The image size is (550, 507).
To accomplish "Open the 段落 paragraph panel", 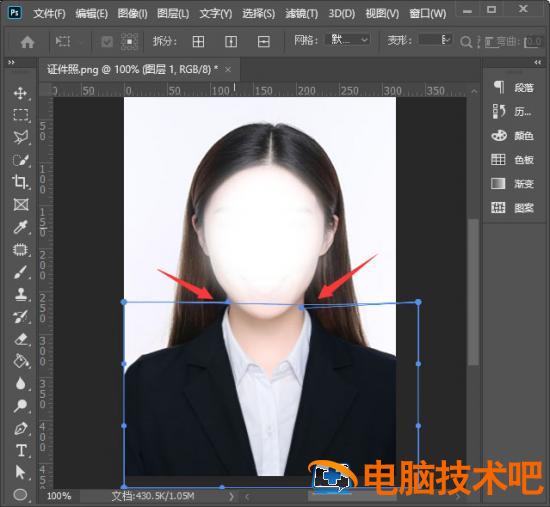I will 513,87.
